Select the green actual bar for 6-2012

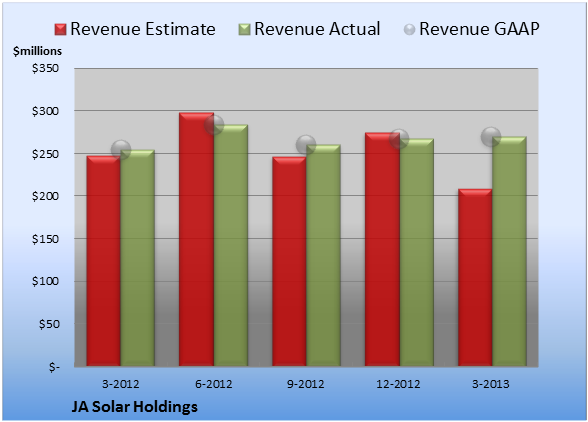click(x=231, y=245)
